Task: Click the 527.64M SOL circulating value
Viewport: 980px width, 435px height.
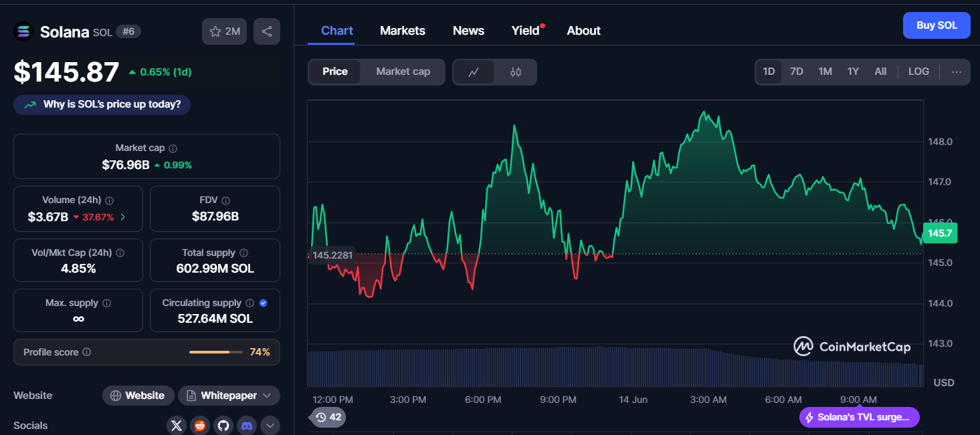Action: [x=215, y=319]
